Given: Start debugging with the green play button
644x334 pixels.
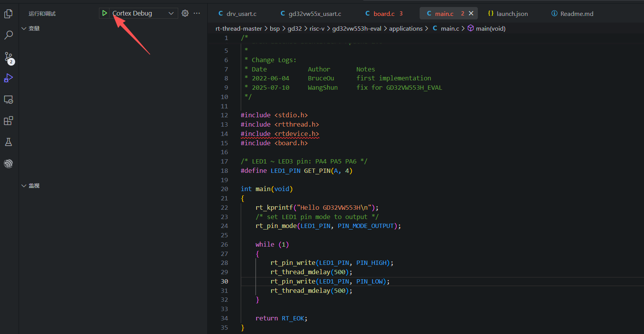Looking at the screenshot, I should click(104, 13).
